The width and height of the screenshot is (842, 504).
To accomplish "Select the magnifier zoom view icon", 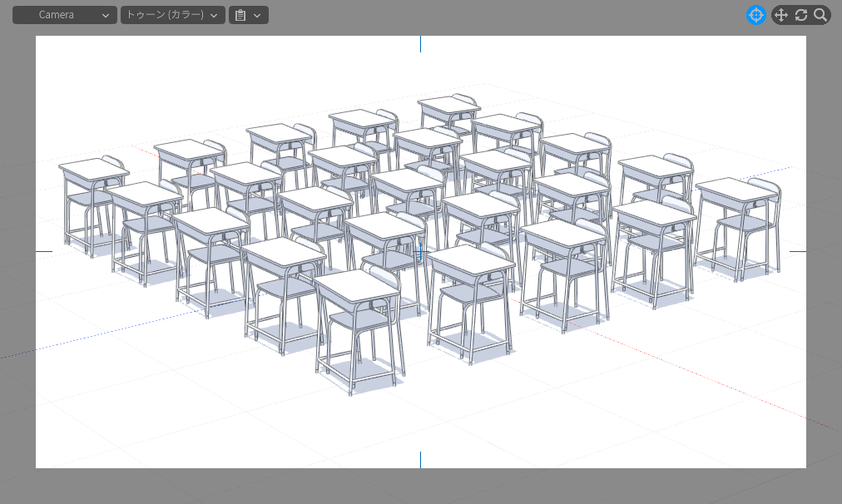I will coord(820,15).
